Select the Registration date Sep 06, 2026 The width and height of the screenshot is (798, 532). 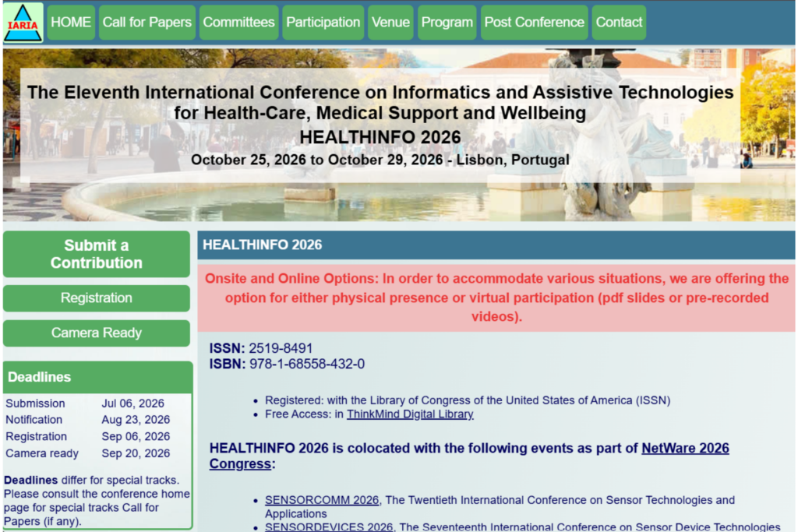coord(136,436)
